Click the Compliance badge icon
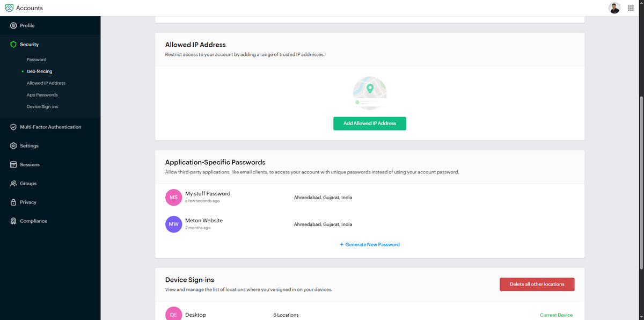The height and width of the screenshot is (320, 644). point(13,221)
